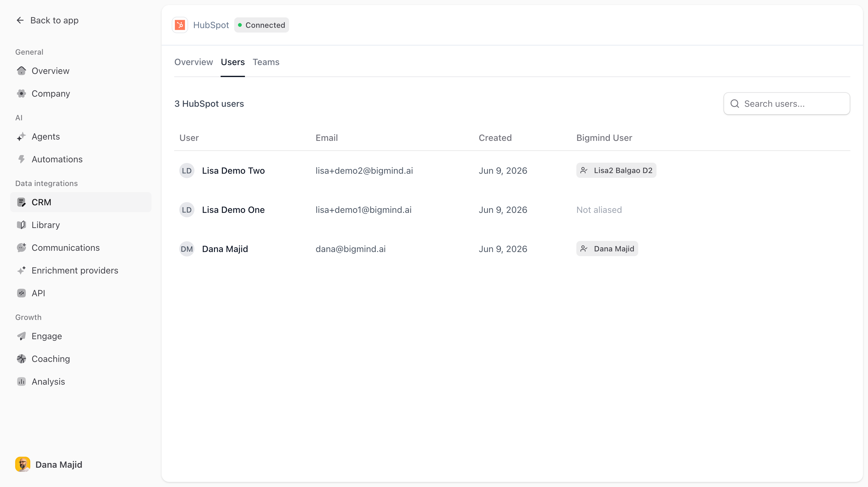
Task: Click the LD avatar for Lisa Demo One
Action: [x=187, y=210]
